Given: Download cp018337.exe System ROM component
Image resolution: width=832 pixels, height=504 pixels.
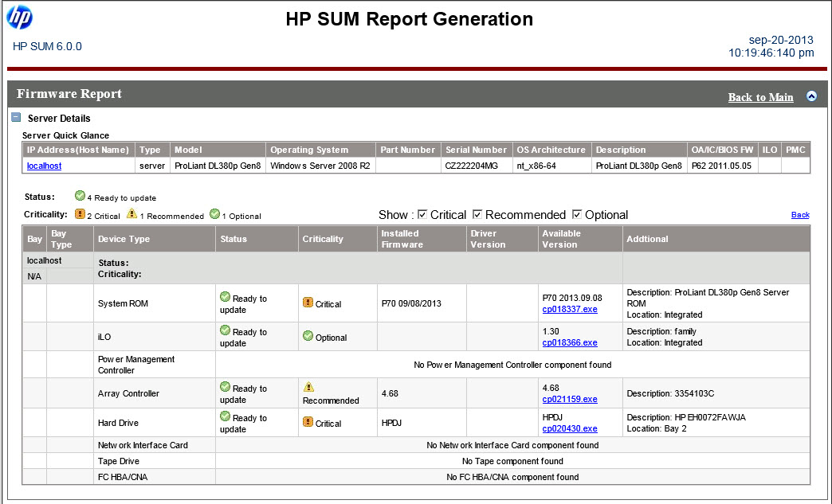Looking at the screenshot, I should 569,309.
